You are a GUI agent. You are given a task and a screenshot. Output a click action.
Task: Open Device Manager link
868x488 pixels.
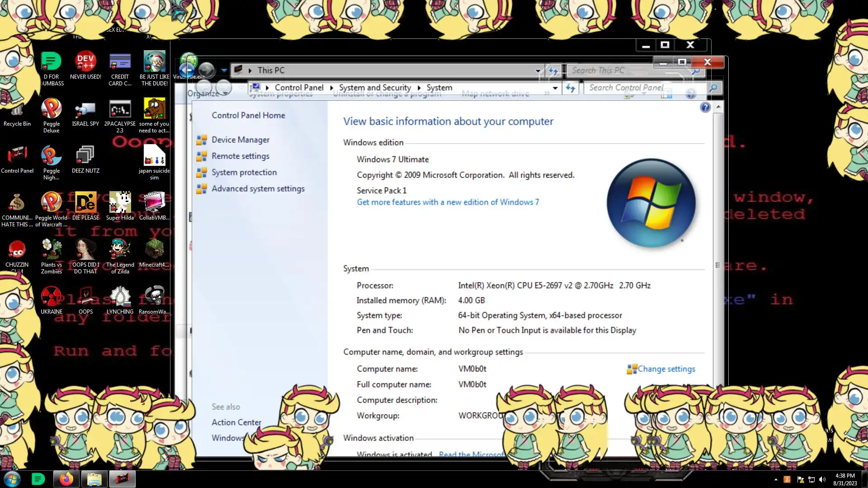tap(241, 140)
